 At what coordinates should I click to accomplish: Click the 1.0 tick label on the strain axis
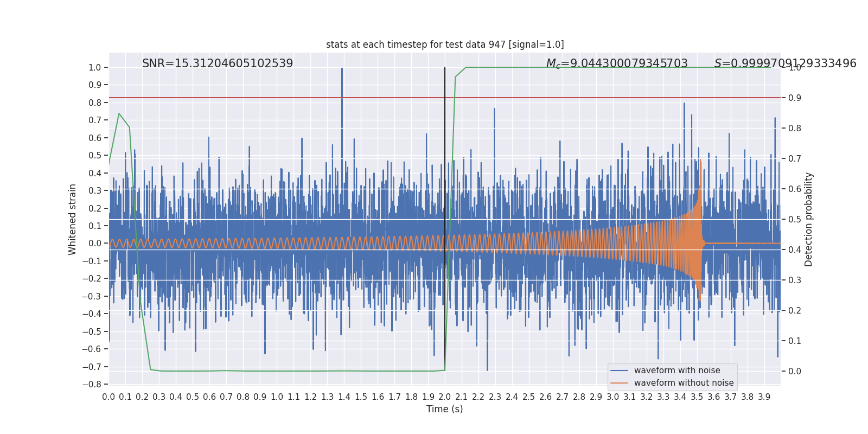point(95,68)
